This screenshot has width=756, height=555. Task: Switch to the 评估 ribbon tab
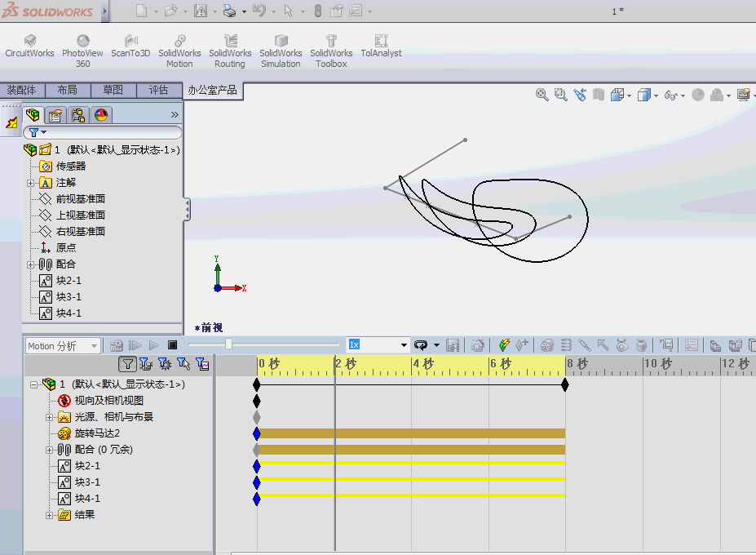[160, 90]
